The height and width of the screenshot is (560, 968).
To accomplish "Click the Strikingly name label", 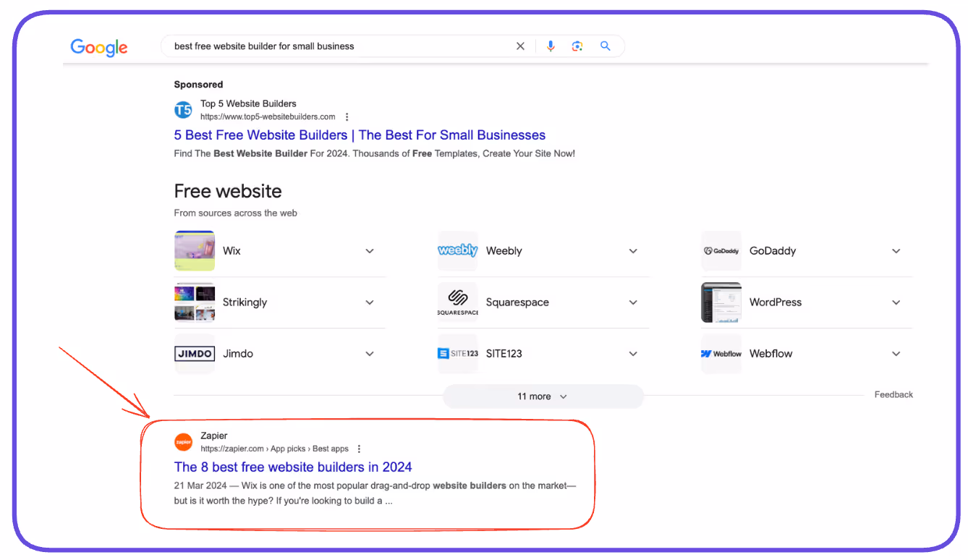I will [x=245, y=302].
